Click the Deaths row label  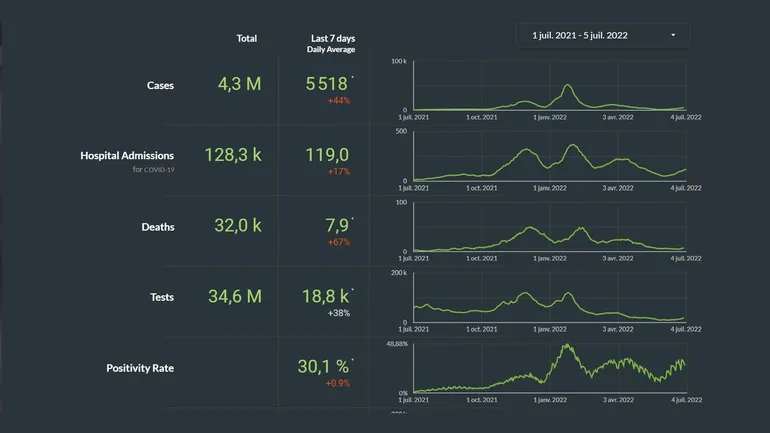click(158, 227)
